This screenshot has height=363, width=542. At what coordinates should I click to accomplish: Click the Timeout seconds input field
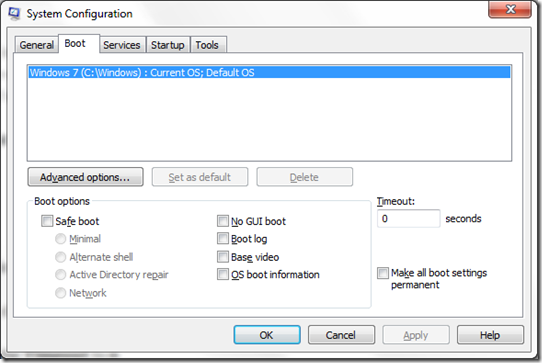tap(409, 218)
